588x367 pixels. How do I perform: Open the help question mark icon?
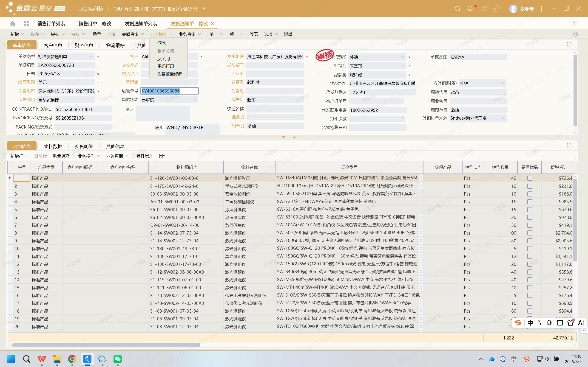[x=485, y=9]
